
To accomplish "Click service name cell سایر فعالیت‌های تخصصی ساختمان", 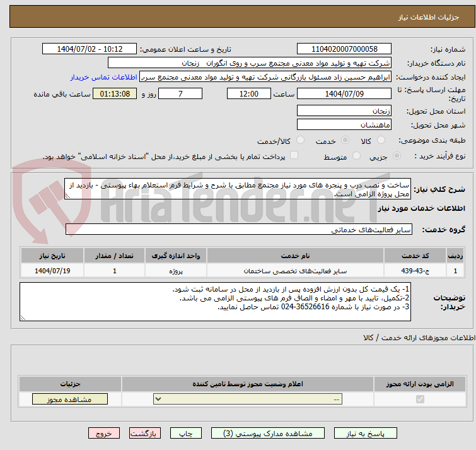I will pyautogui.click(x=295, y=270).
